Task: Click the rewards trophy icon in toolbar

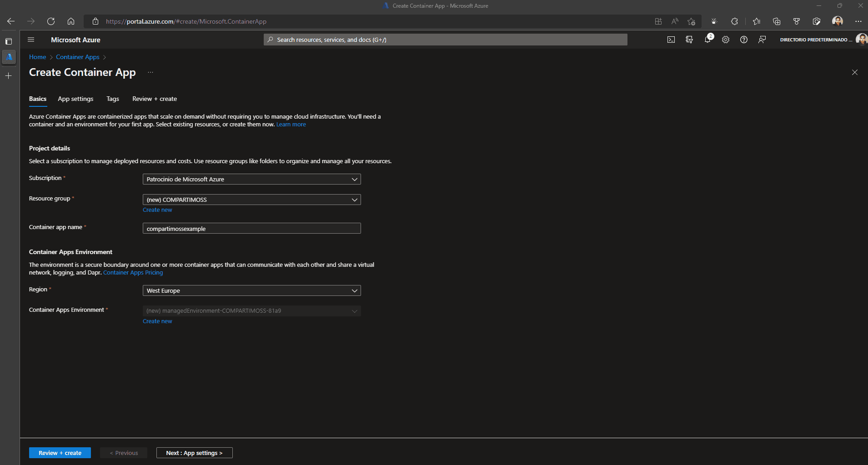Action: click(x=797, y=21)
